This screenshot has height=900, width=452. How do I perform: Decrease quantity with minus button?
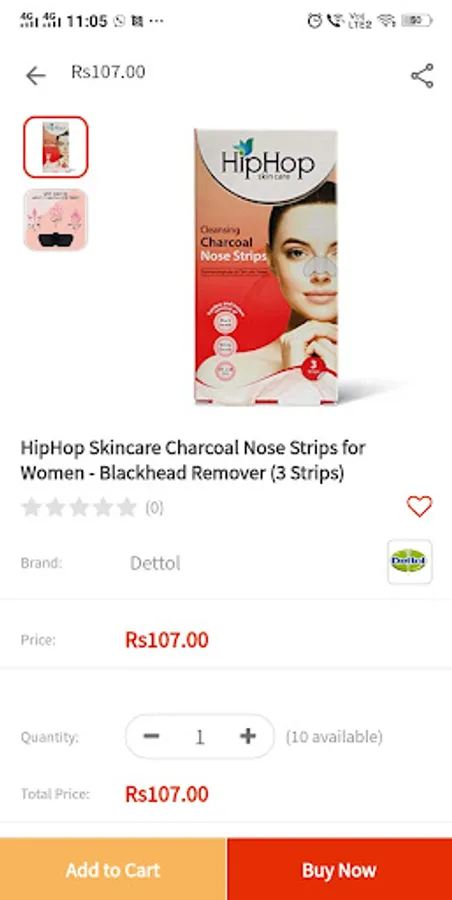pos(152,736)
